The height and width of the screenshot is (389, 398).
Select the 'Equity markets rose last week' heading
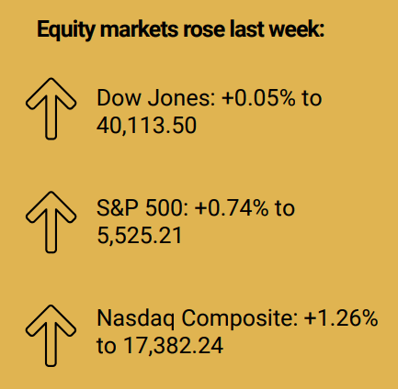coord(181,30)
